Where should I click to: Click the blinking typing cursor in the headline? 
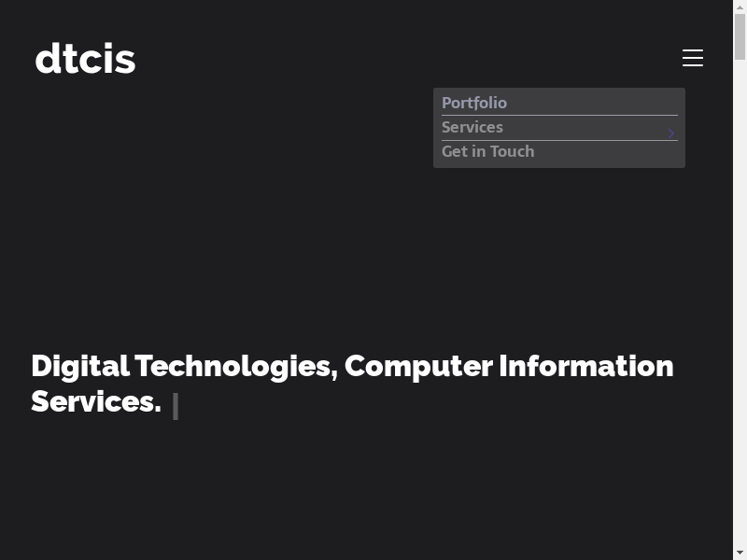click(x=176, y=406)
